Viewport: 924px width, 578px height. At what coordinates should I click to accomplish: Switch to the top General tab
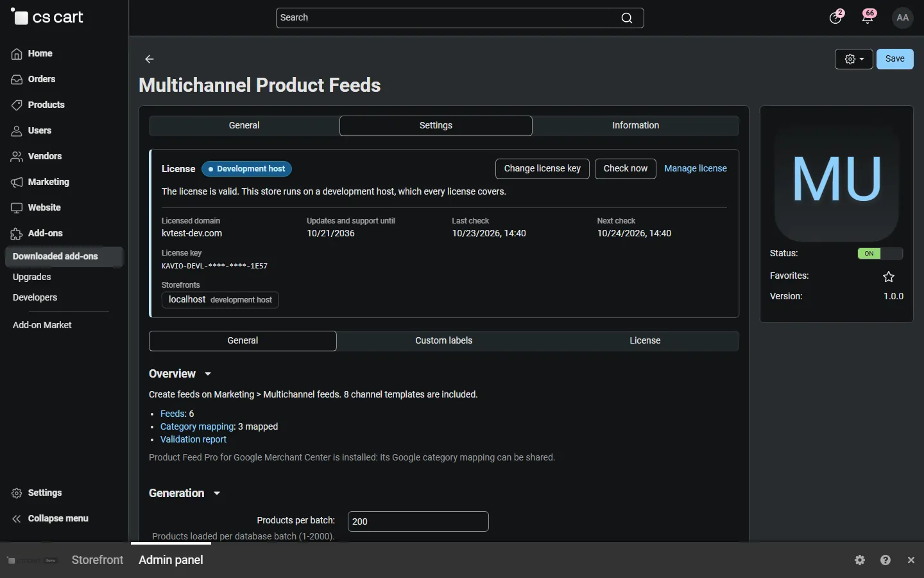244,126
